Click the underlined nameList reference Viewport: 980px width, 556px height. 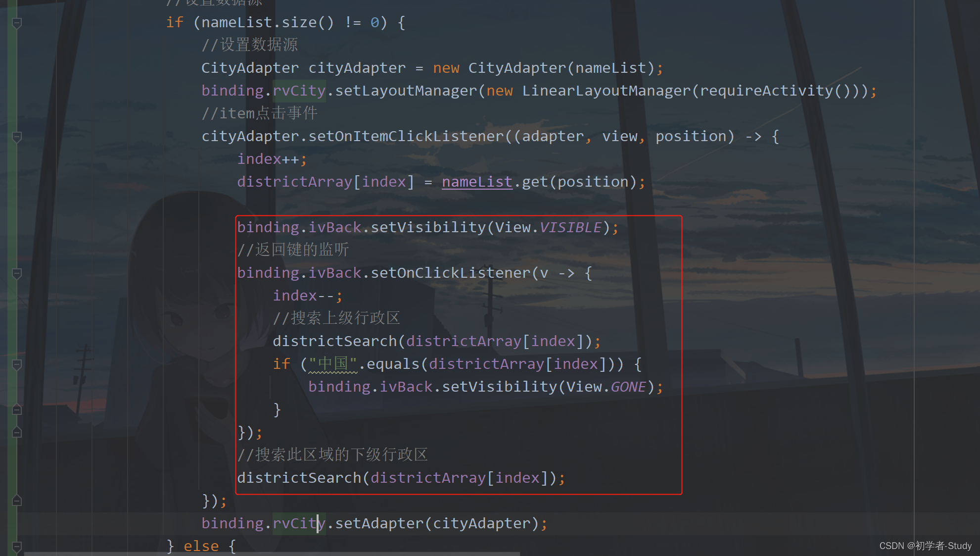(476, 182)
